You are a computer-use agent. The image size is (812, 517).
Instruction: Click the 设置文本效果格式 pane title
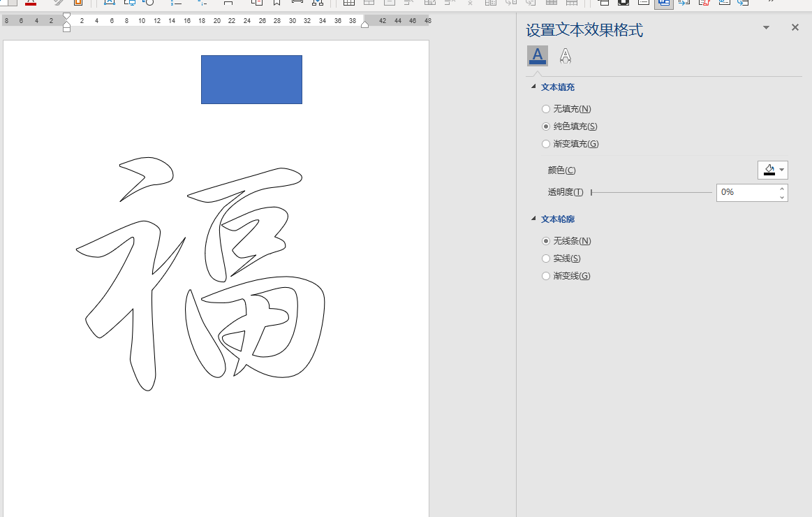584,30
